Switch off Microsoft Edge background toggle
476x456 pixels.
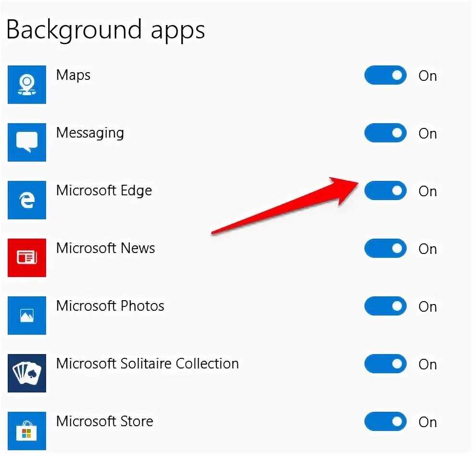point(385,190)
